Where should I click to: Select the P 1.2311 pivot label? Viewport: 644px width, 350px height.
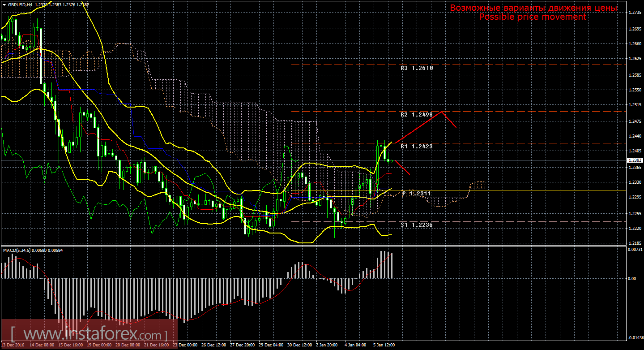(x=417, y=194)
